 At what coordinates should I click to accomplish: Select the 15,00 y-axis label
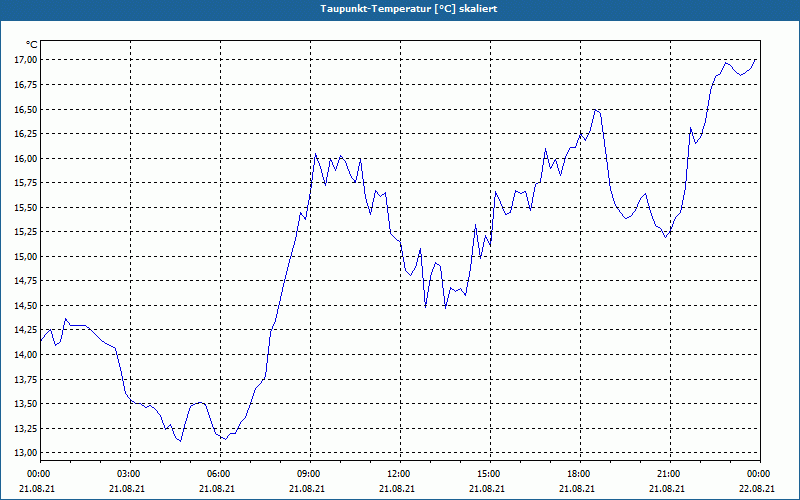[x=26, y=256]
